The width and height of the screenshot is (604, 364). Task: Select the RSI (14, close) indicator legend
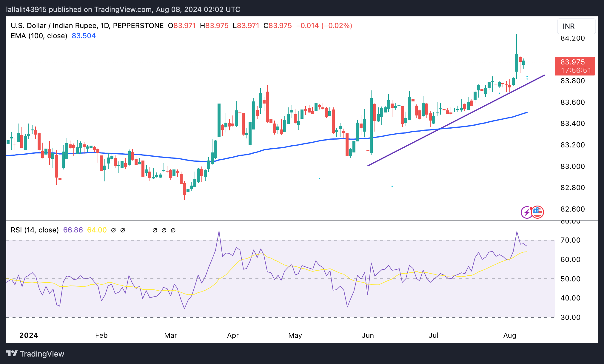tap(35, 230)
